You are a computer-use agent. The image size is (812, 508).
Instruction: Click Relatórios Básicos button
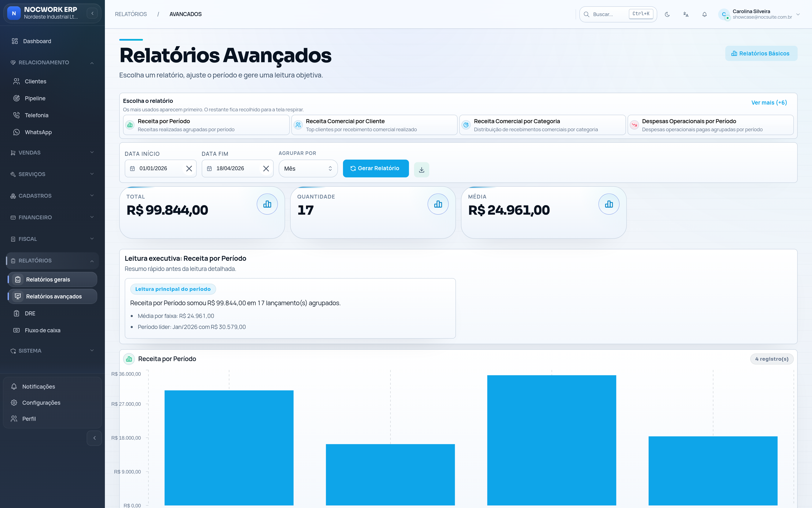click(x=761, y=53)
